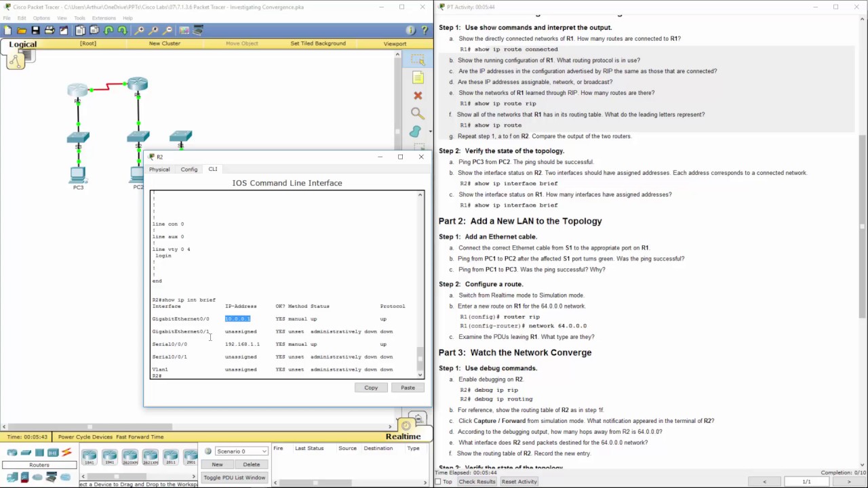The height and width of the screenshot is (488, 868).
Task: Click [Root] in the workspace bar
Action: tap(88, 43)
